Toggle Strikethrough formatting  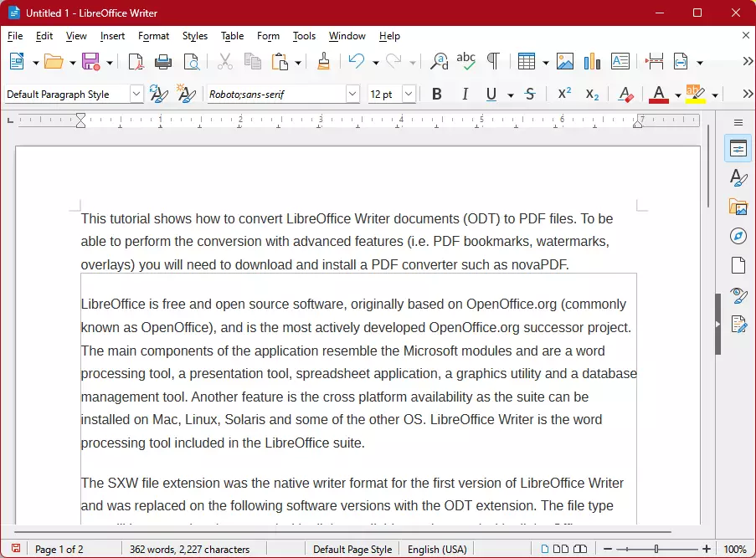[x=530, y=94]
